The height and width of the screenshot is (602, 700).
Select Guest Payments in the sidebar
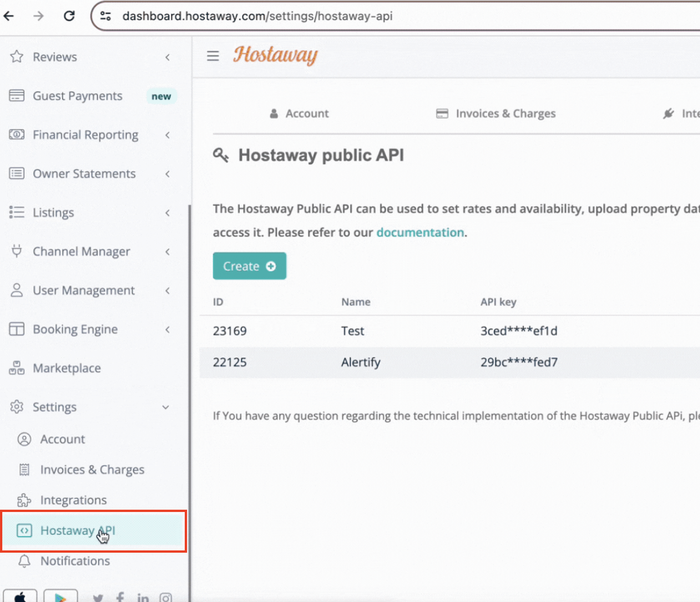[x=77, y=96]
